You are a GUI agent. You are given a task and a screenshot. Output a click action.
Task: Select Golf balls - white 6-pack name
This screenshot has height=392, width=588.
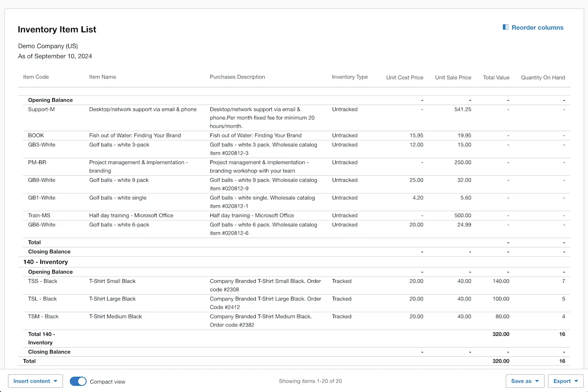point(119,224)
